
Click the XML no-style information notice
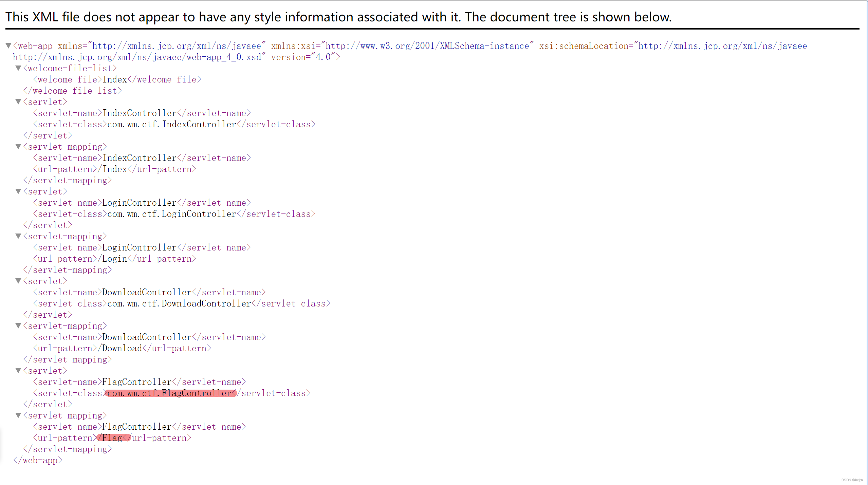[x=338, y=17]
